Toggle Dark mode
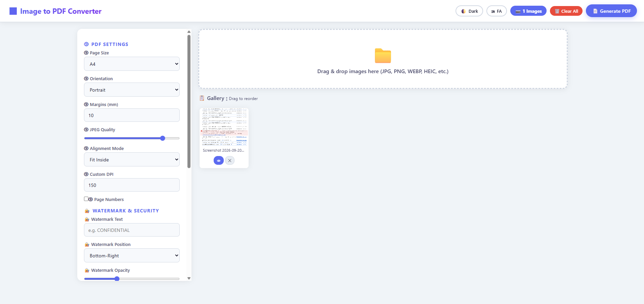This screenshot has width=644, height=304. click(469, 11)
